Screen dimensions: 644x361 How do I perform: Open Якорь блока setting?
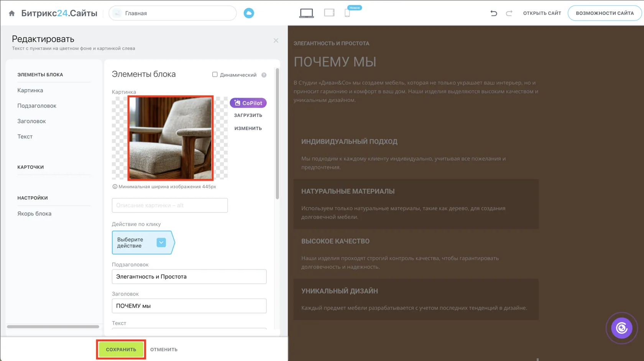click(34, 214)
